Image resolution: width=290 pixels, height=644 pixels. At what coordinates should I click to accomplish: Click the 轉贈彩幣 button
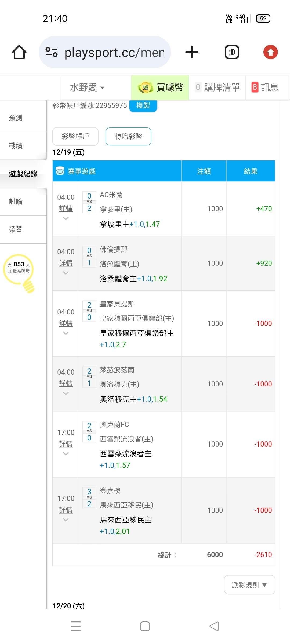(x=128, y=136)
